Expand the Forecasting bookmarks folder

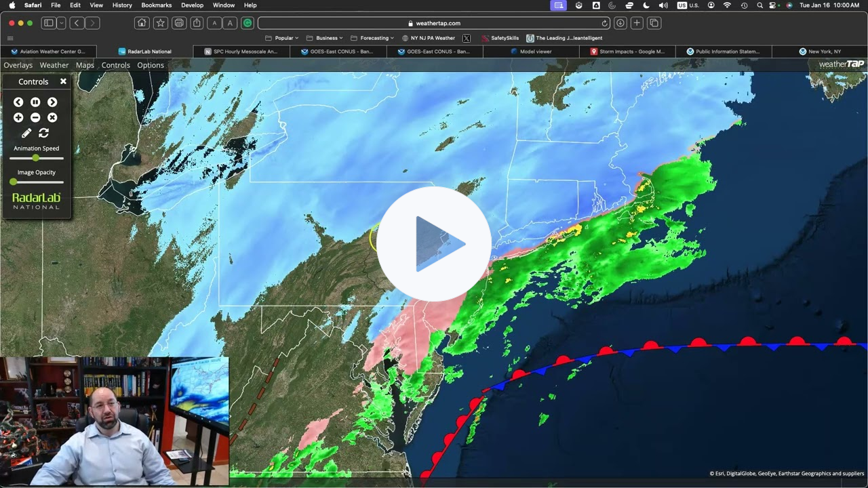(372, 38)
